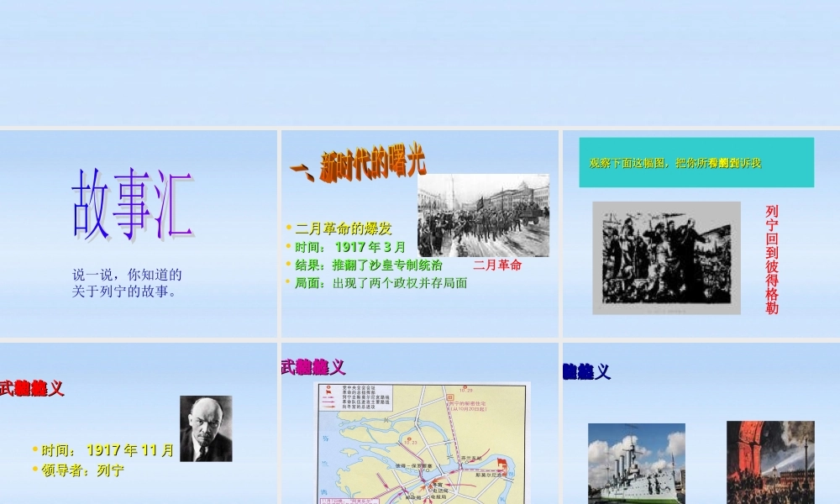Click the vertical red text 列宁回到彼得格勒
The width and height of the screenshot is (840, 504).
772,260
